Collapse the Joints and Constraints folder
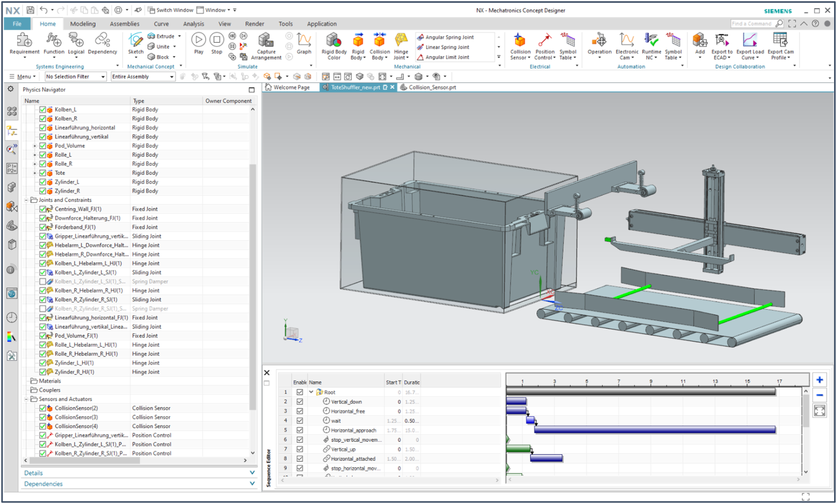The image size is (837, 504). coord(26,200)
